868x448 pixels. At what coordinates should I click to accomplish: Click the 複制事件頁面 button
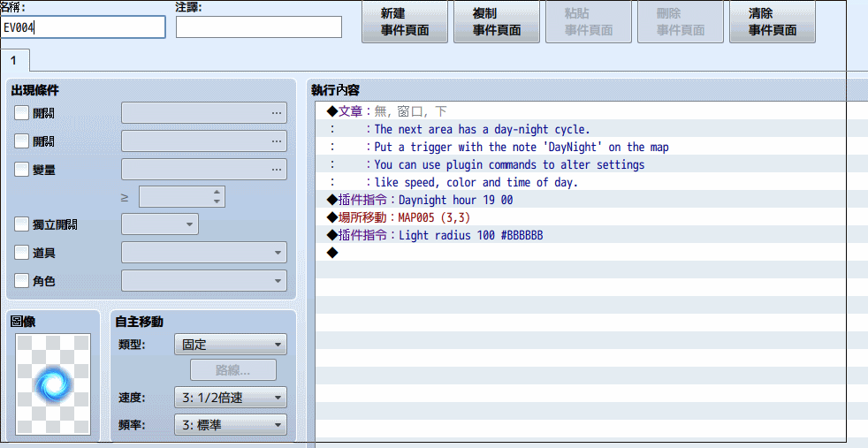pos(497,21)
